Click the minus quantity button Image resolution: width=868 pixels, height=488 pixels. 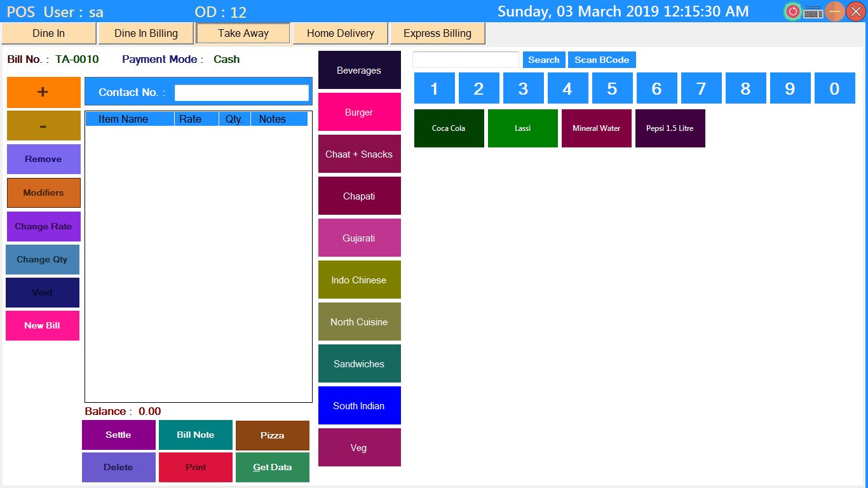click(x=44, y=126)
